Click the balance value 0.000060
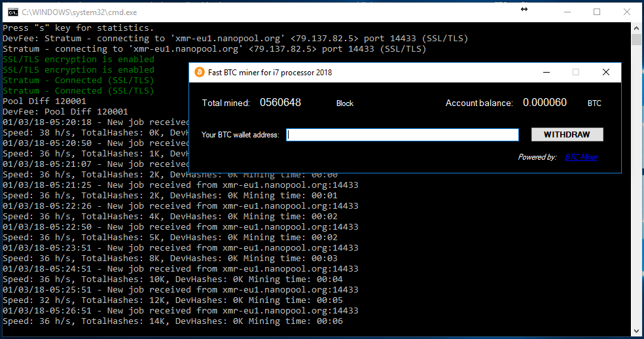This screenshot has height=339, width=644. (x=545, y=103)
